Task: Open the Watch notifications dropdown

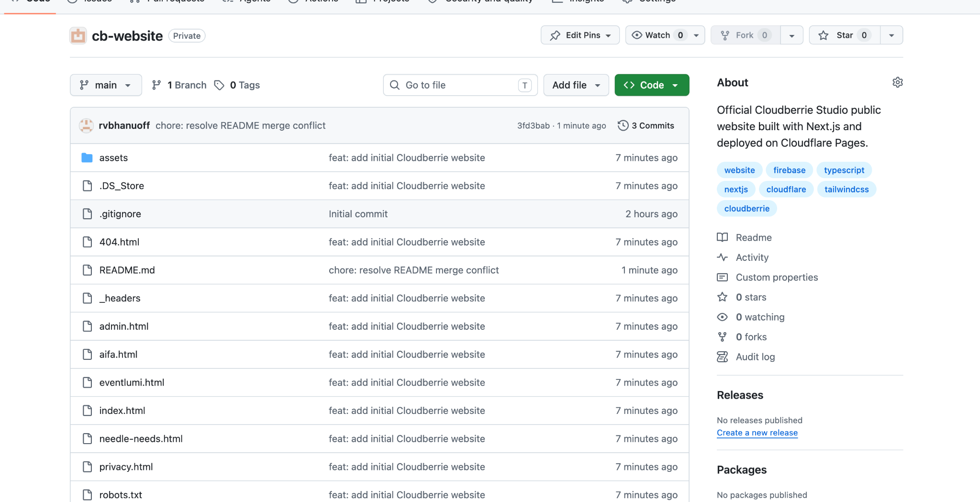Action: 665,35
